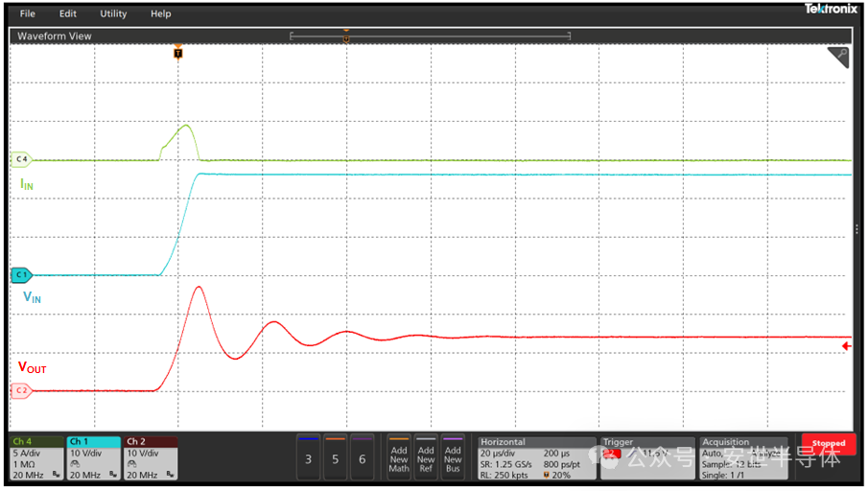Open the File menu

coord(27,13)
